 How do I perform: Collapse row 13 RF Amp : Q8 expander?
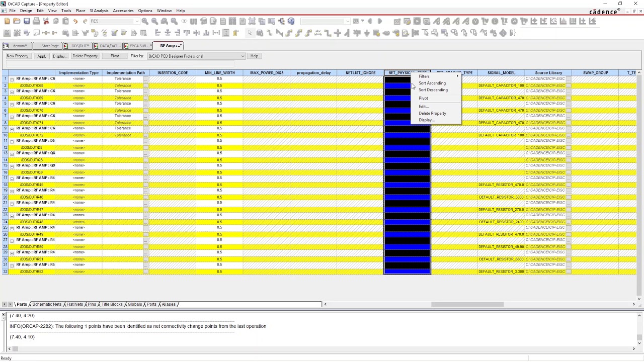(12, 154)
